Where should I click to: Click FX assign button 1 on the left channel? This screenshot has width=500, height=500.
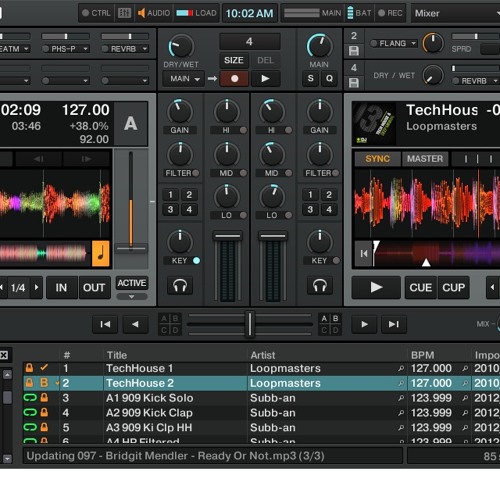(170, 195)
